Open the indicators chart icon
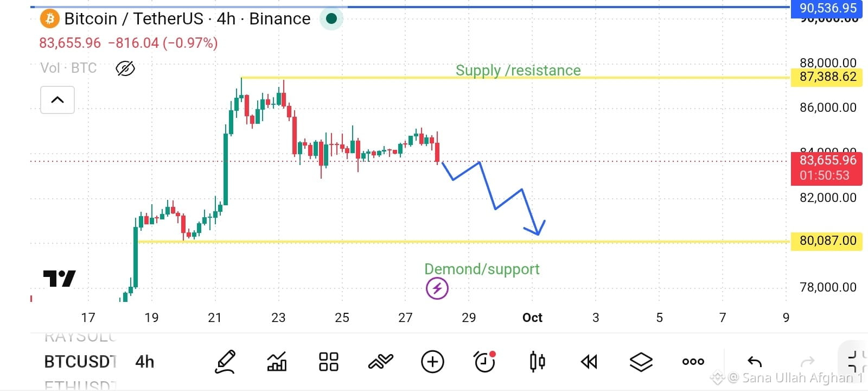This screenshot has width=868, height=391. pyautogui.click(x=277, y=362)
